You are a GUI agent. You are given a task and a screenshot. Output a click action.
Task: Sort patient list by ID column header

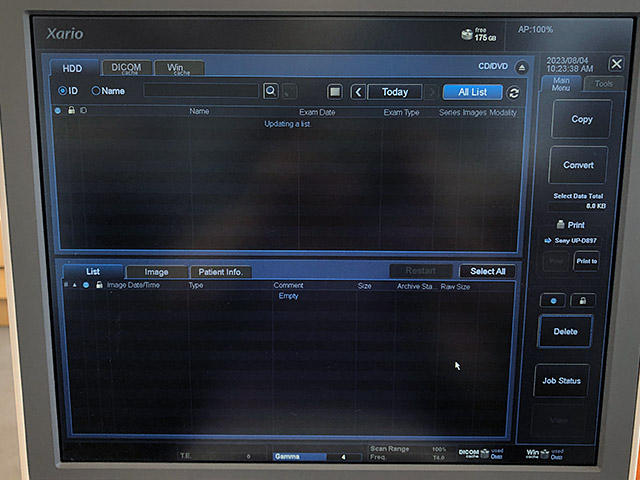83,110
